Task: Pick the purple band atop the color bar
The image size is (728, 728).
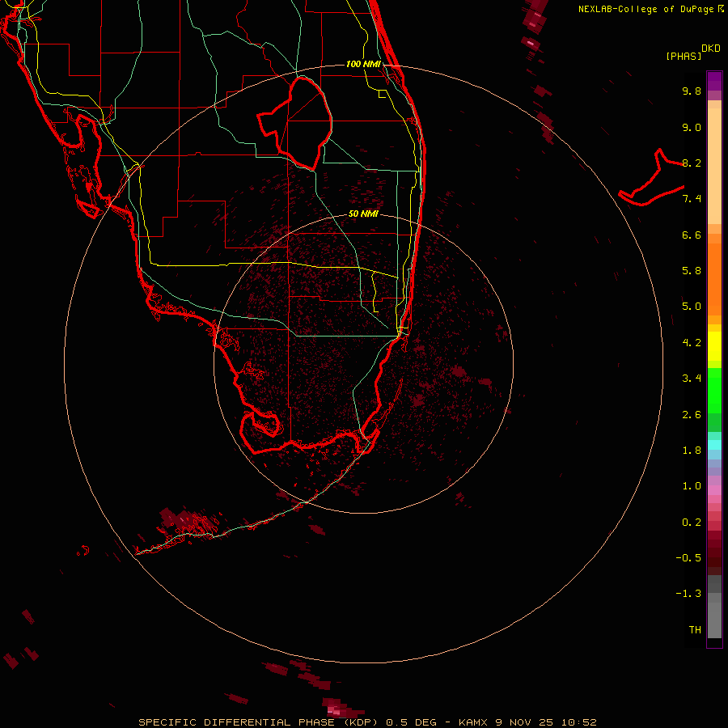Action: point(714,81)
